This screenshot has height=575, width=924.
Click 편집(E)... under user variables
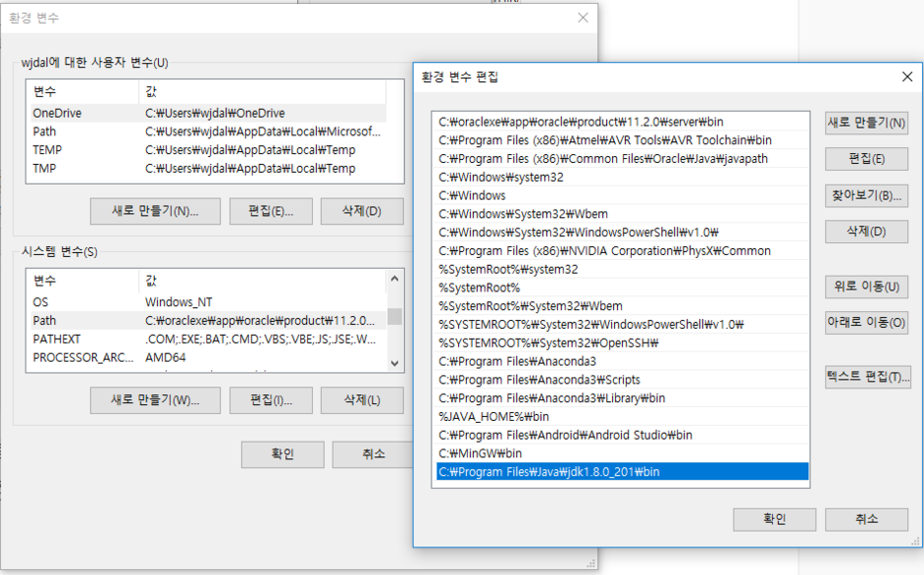(x=271, y=211)
